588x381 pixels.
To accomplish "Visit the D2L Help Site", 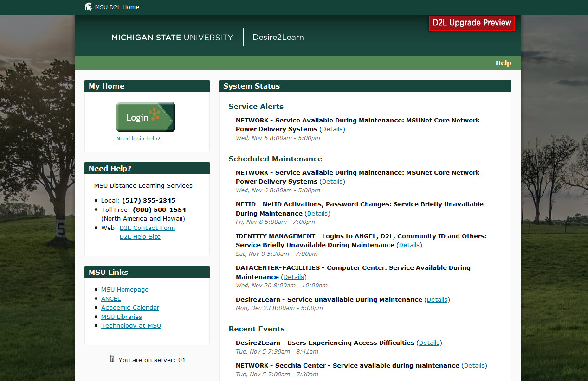I will [140, 236].
